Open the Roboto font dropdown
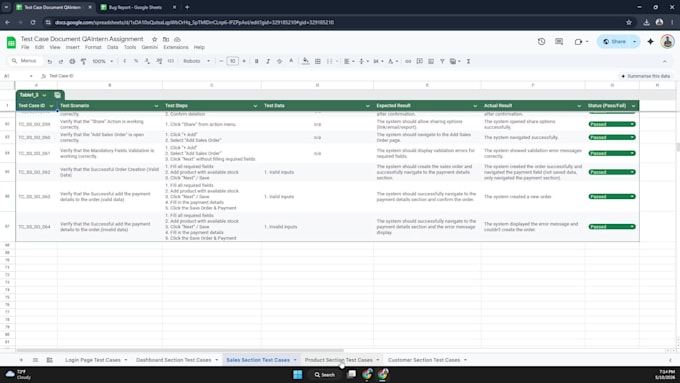The image size is (680, 383). (x=196, y=62)
